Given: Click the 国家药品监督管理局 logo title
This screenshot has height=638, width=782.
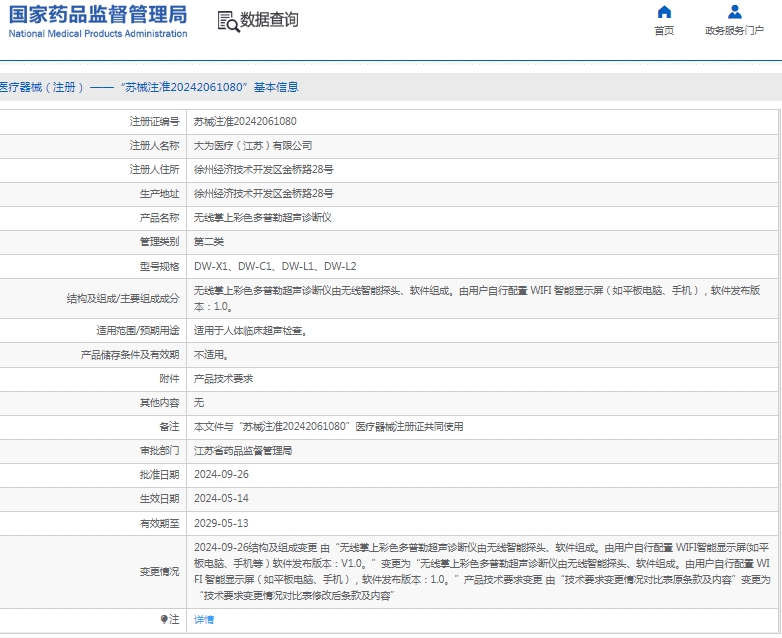Looking at the screenshot, I should point(98,14).
